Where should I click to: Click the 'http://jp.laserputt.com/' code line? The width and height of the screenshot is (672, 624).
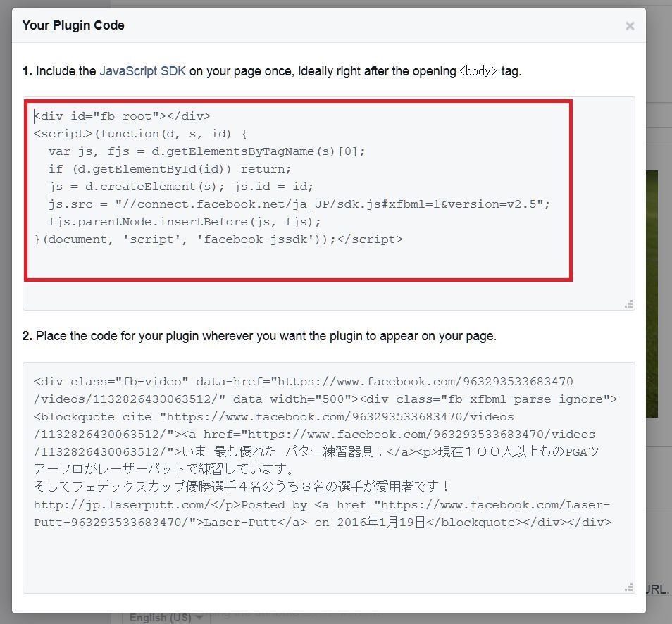(x=322, y=504)
